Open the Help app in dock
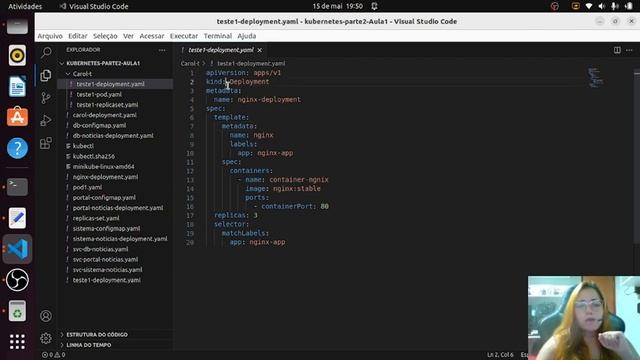640x360 pixels. (17, 148)
